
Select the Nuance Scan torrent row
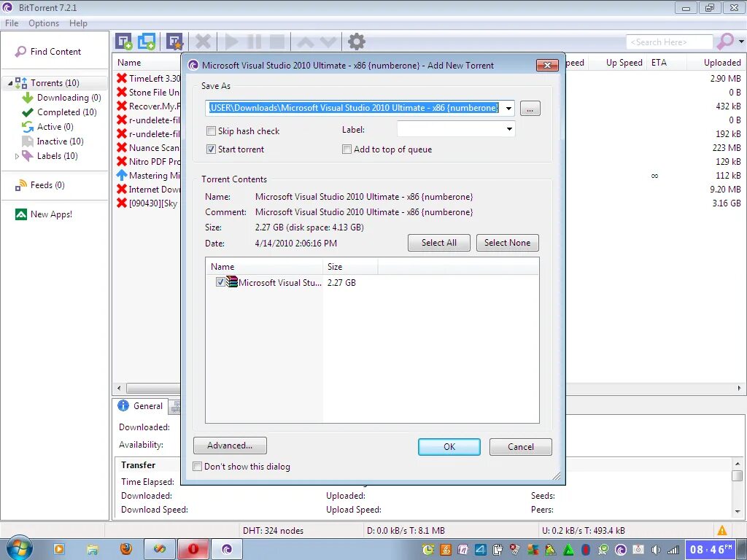(x=149, y=147)
